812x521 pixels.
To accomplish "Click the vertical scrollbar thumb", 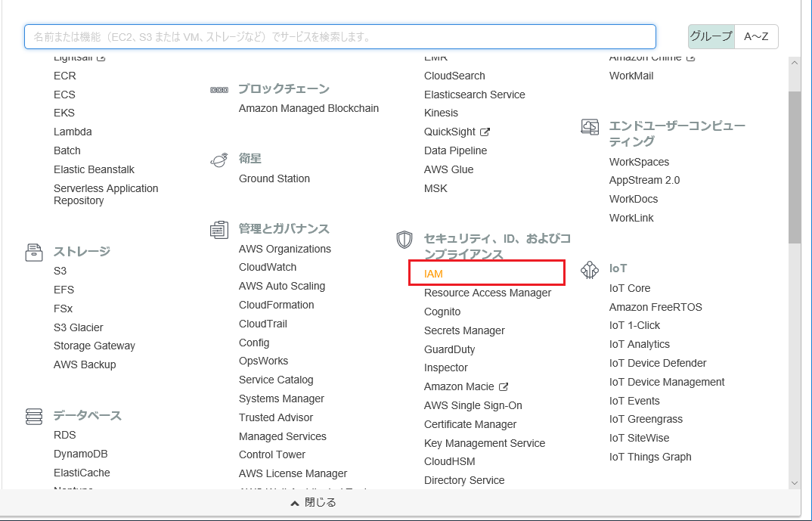I will [795, 167].
